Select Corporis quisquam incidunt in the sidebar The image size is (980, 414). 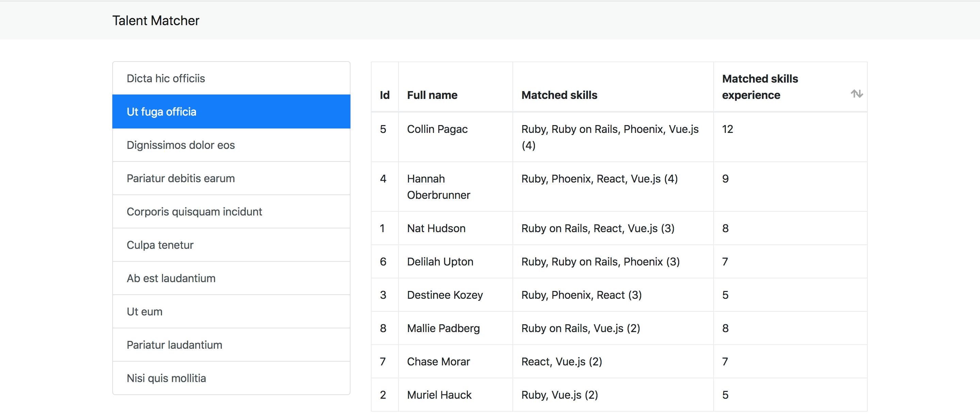pos(231,211)
